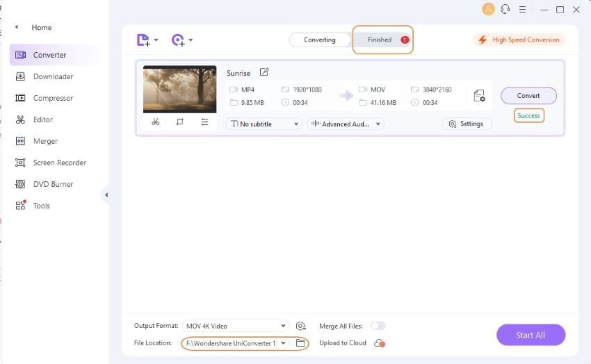Open the support headset icon
The height and width of the screenshot is (364, 591).
[x=505, y=10]
